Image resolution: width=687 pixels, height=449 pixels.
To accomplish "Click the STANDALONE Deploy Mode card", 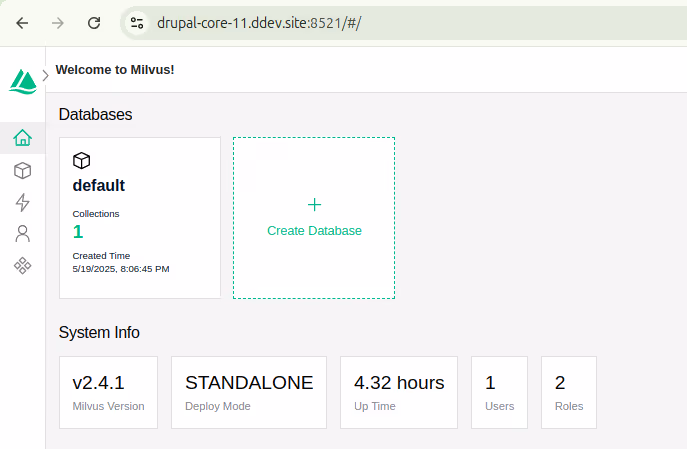I will 249,392.
